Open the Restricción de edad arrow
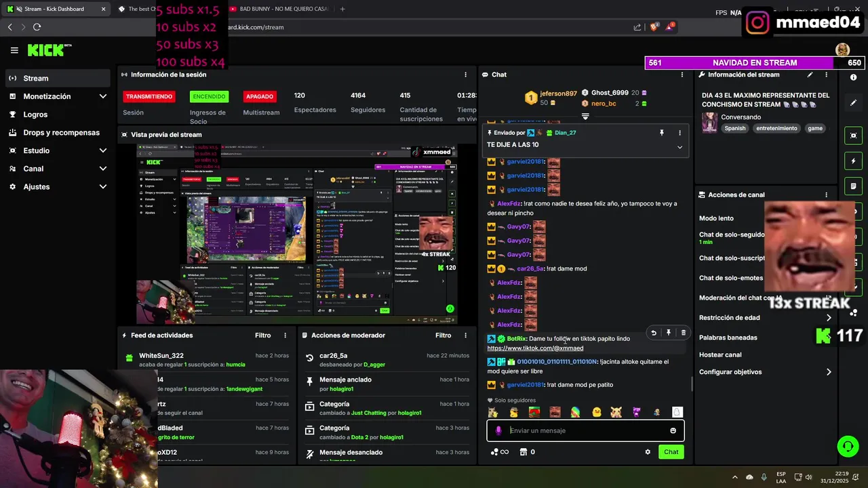This screenshot has height=488, width=868. click(x=829, y=317)
